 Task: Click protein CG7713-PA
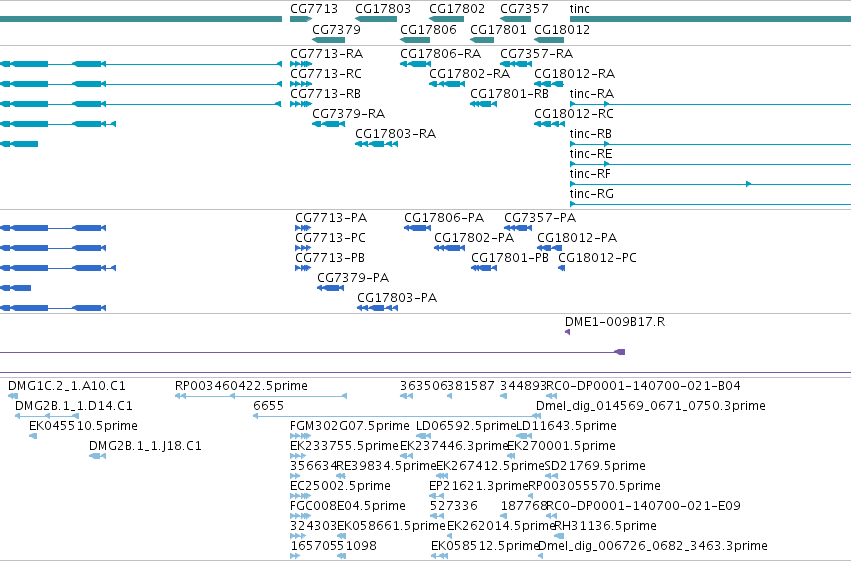click(x=331, y=218)
